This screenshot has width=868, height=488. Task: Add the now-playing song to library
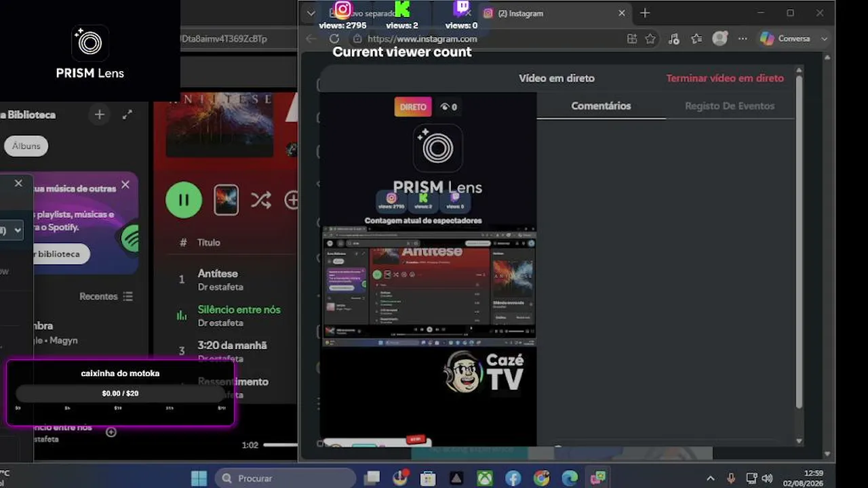pyautogui.click(x=111, y=432)
